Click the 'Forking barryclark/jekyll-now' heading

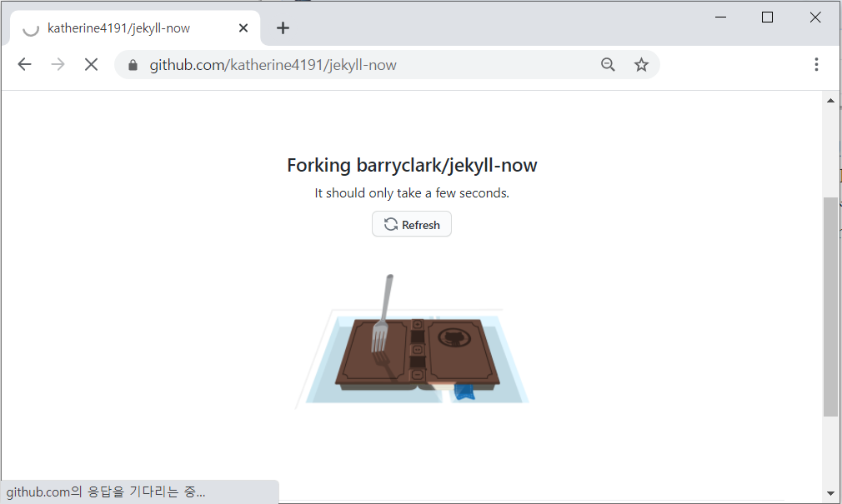tap(412, 165)
